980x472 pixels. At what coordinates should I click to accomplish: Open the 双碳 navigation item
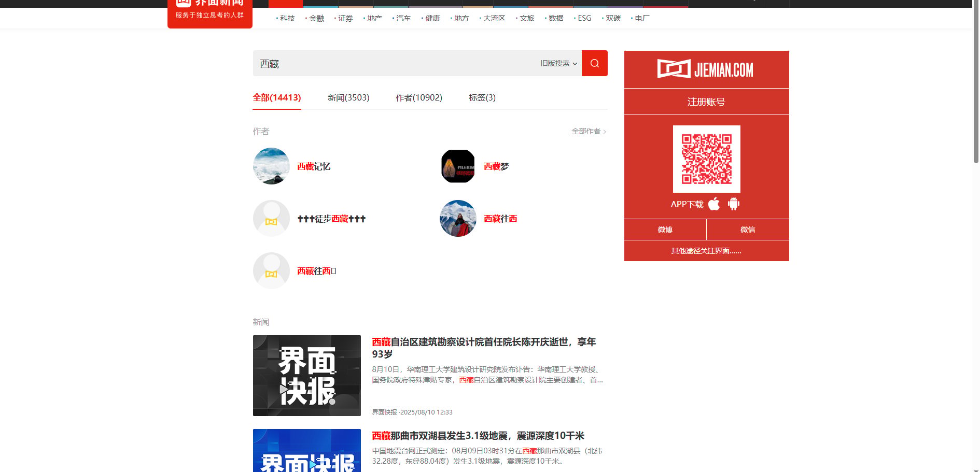(x=613, y=18)
